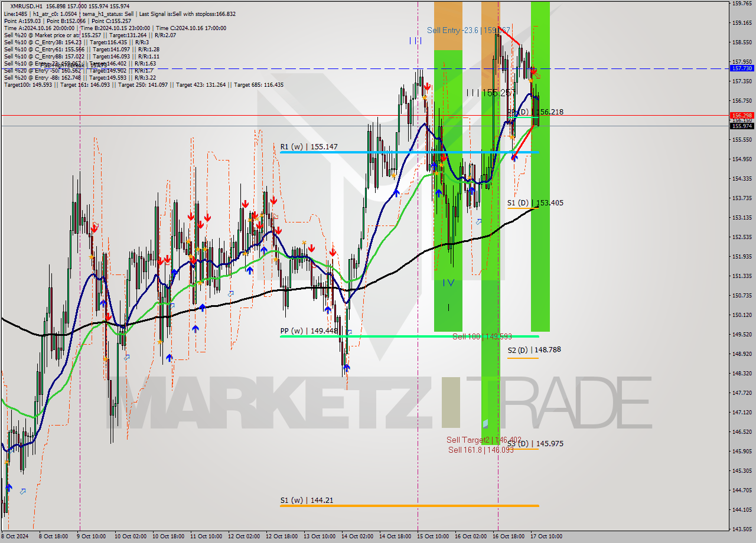Click the '16 Oct 18:00' time label

point(509,537)
